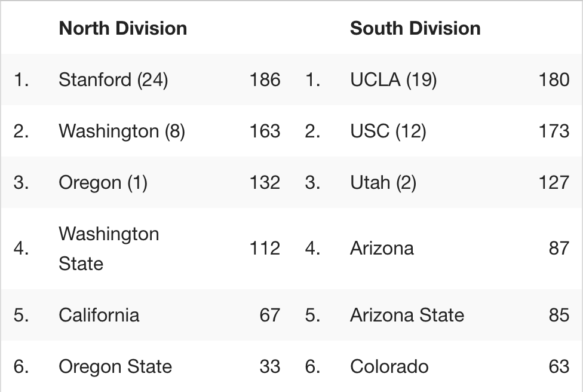Click UCLA's 180 points value
Image resolution: width=583 pixels, height=392 pixels.
click(x=554, y=79)
